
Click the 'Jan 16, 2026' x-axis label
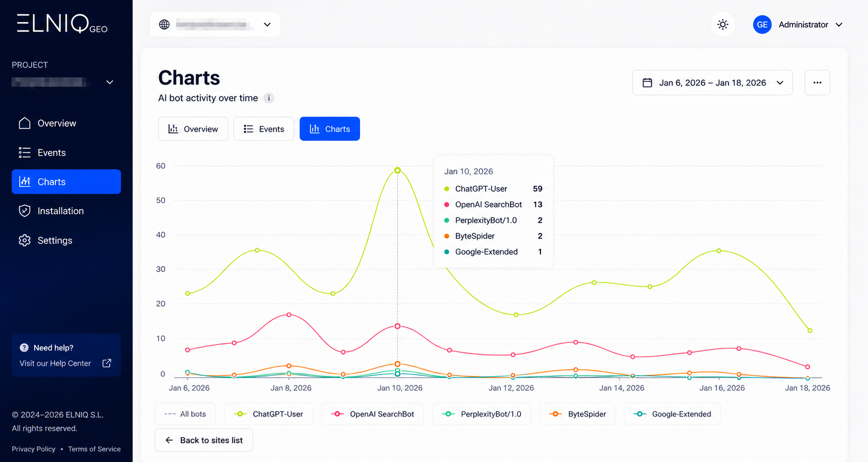(x=722, y=388)
